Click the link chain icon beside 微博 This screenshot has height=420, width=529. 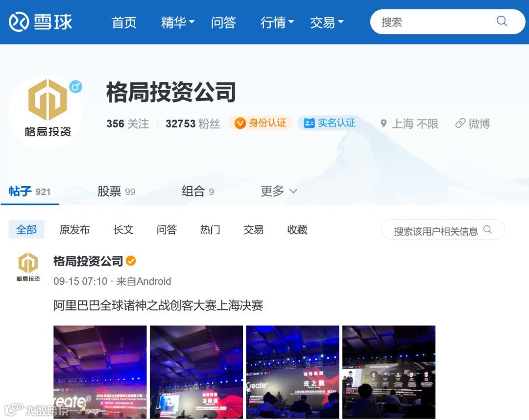pyautogui.click(x=460, y=123)
